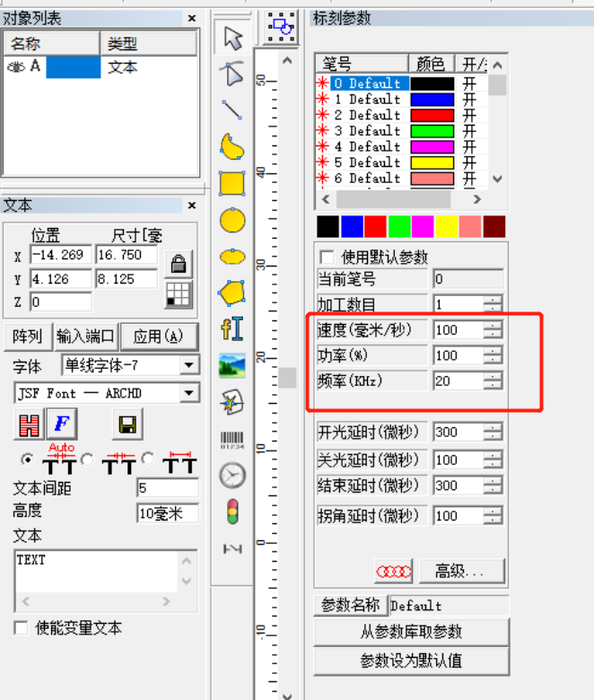594x700 pixels.
Task: Toggle the eye icon for object A
Action: click(16, 67)
